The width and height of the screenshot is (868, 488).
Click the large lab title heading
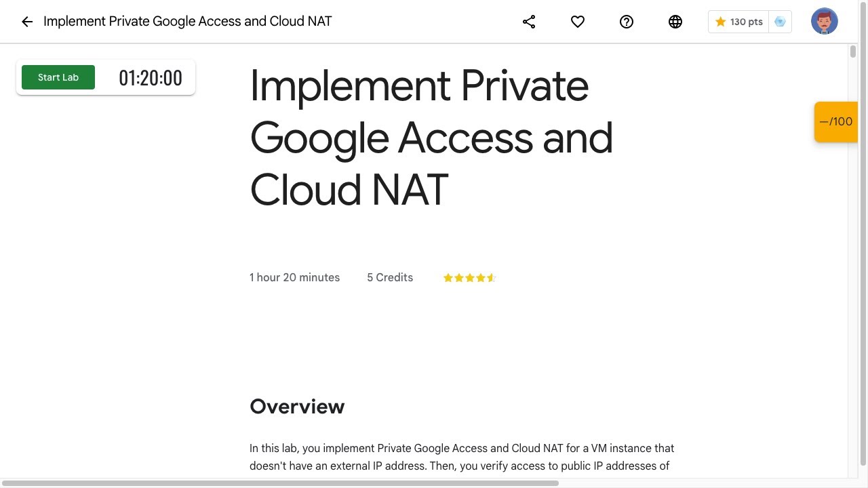431,138
